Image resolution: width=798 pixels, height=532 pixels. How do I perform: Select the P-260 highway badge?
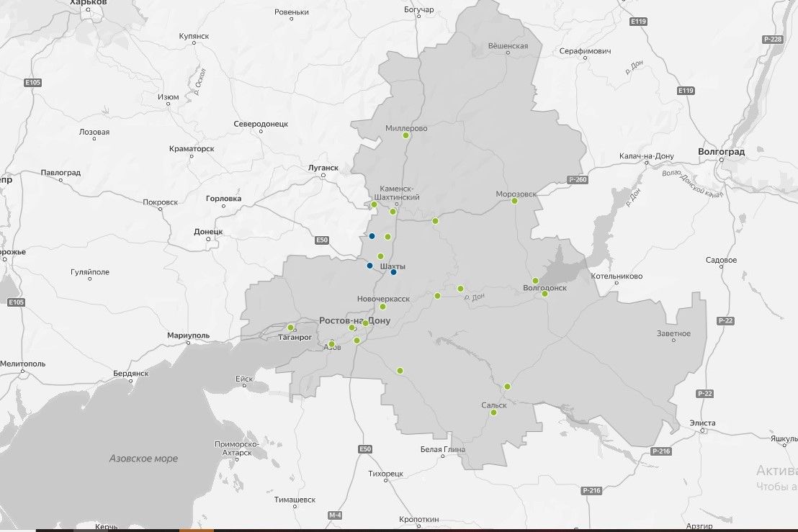[x=578, y=179]
